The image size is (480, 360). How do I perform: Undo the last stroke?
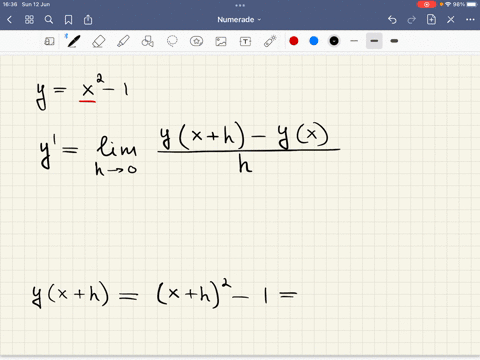(392, 20)
